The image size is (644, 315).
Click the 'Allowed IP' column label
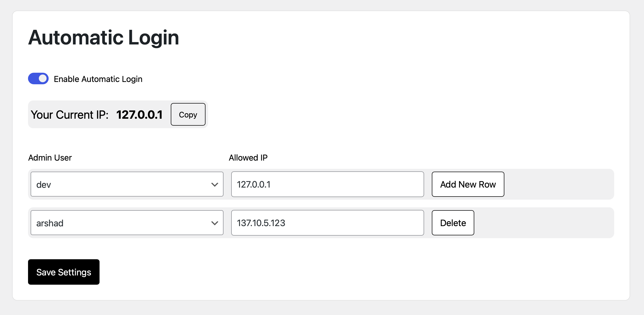pos(248,157)
